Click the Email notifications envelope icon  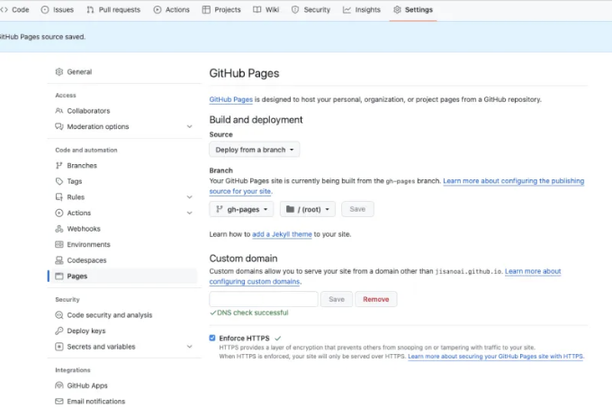click(x=59, y=401)
